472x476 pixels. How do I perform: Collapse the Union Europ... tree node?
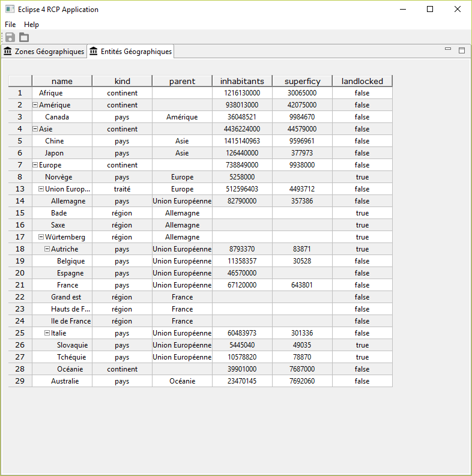41,189
